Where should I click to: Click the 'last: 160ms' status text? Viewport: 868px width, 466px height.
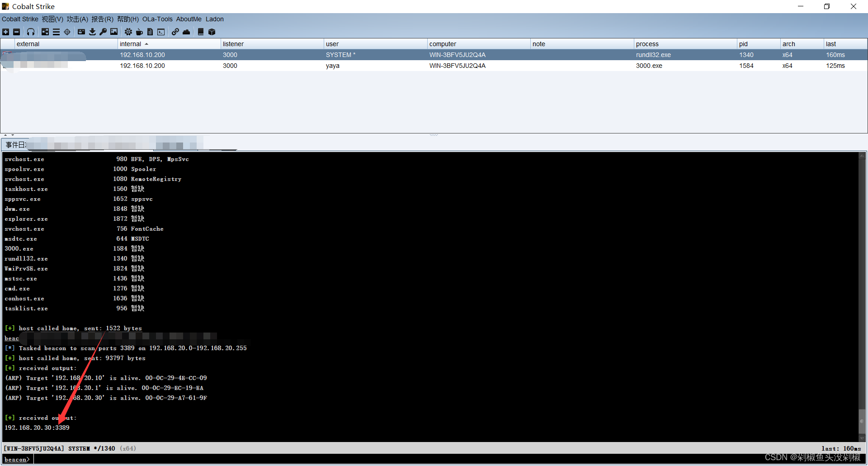(x=841, y=448)
